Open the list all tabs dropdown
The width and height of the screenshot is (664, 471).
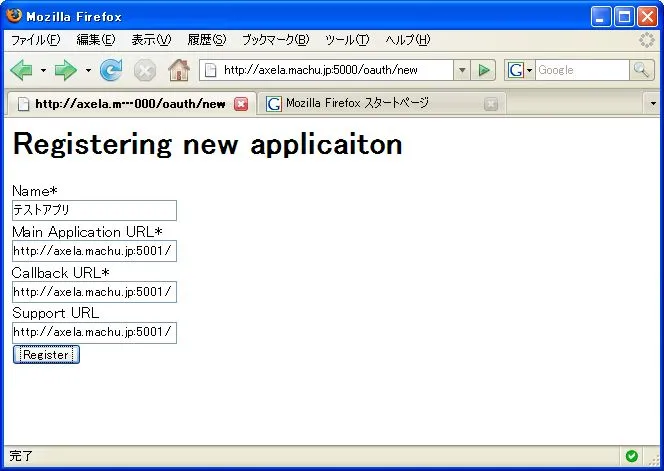[x=653, y=103]
